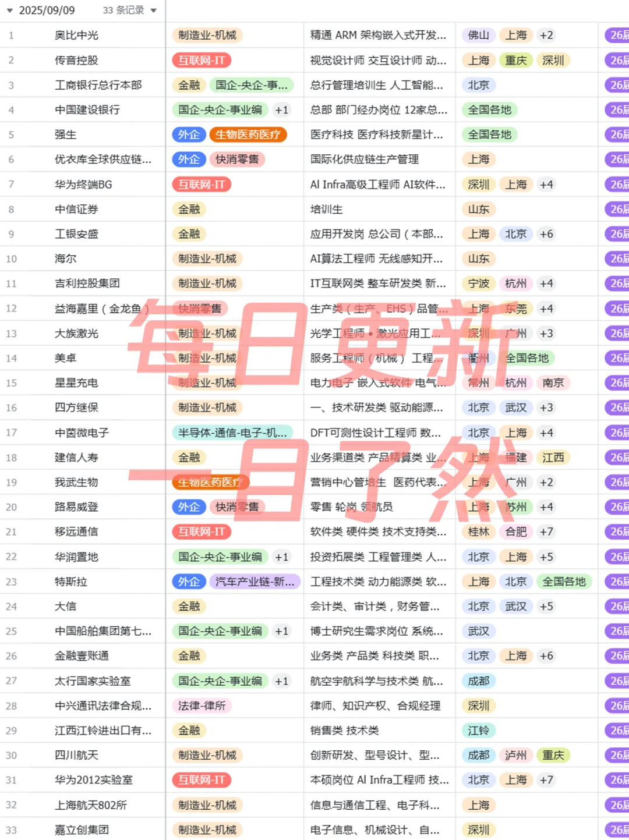
Task: Click 江铃 location tag
Action: pos(479,731)
